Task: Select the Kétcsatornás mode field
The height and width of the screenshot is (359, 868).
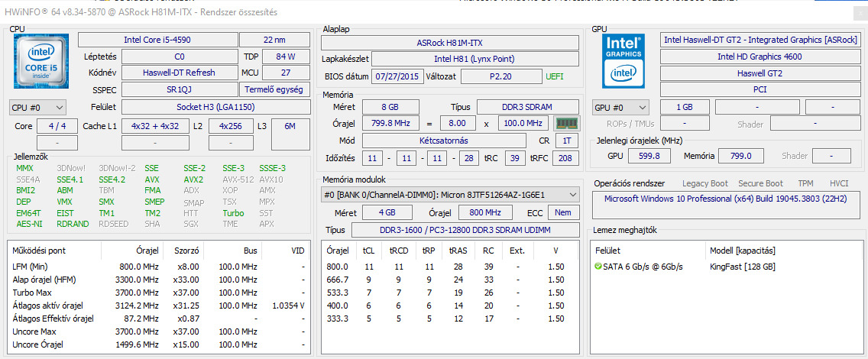Action: pos(444,141)
